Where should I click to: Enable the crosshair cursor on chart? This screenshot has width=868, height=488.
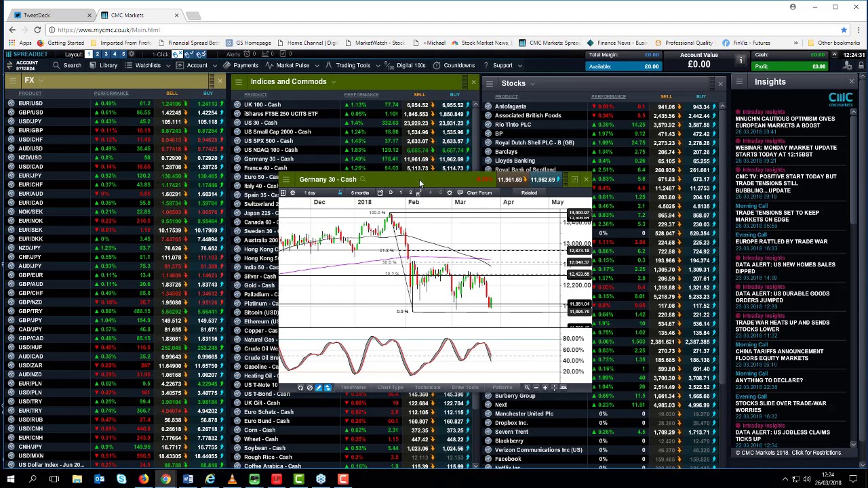tap(554, 388)
